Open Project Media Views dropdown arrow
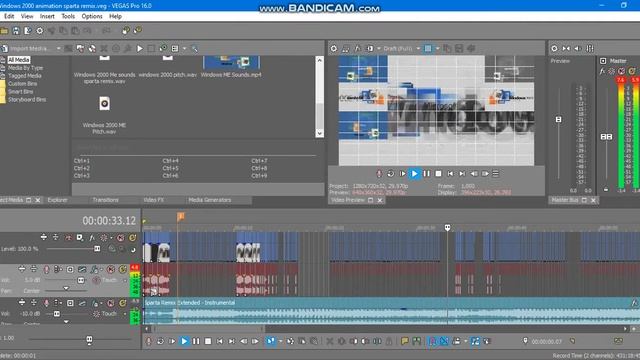This screenshot has height=360, width=640. pos(184,49)
